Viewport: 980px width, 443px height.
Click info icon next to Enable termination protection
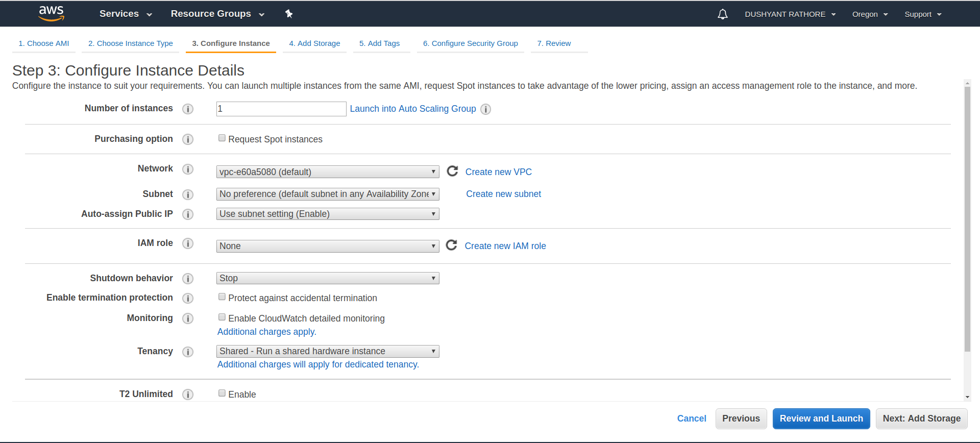pyautogui.click(x=188, y=298)
